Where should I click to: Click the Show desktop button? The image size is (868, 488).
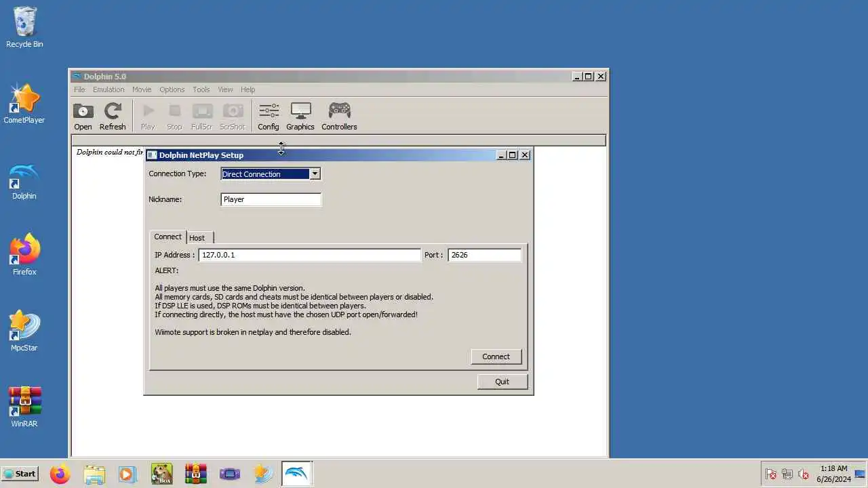pos(861,474)
